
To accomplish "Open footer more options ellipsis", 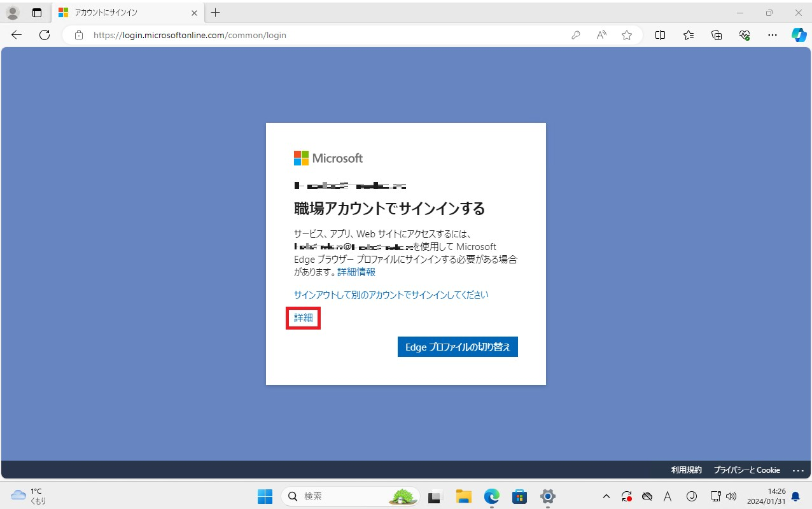I will tap(798, 470).
